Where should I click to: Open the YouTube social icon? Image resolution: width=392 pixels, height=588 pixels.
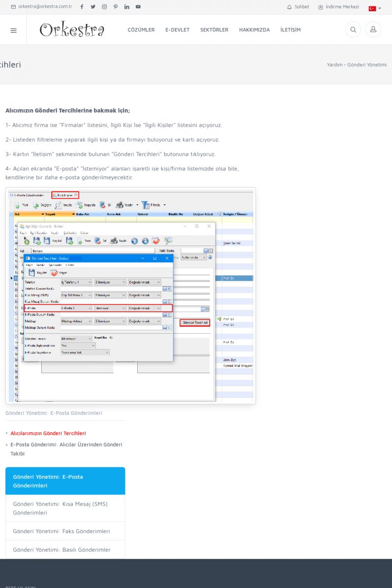(x=138, y=7)
